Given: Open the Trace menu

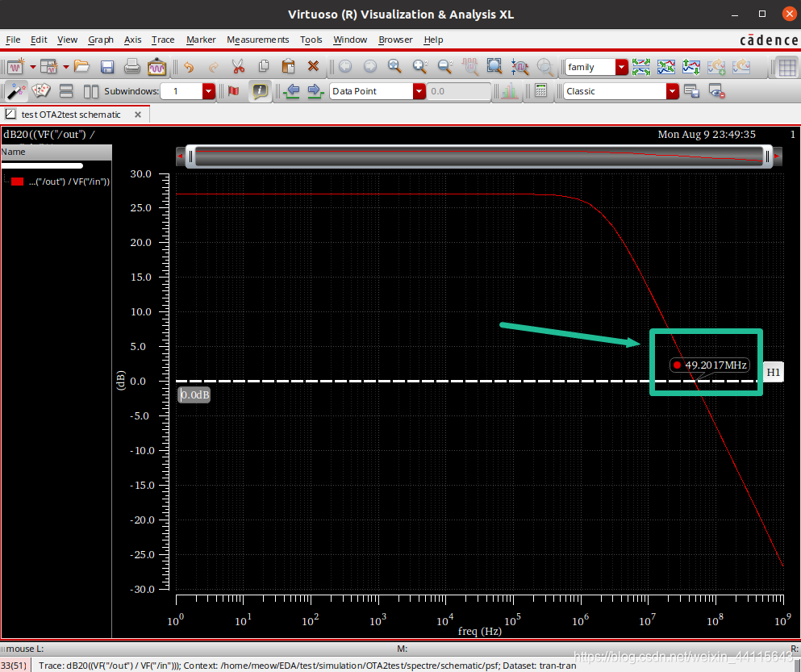Looking at the screenshot, I should coord(162,40).
